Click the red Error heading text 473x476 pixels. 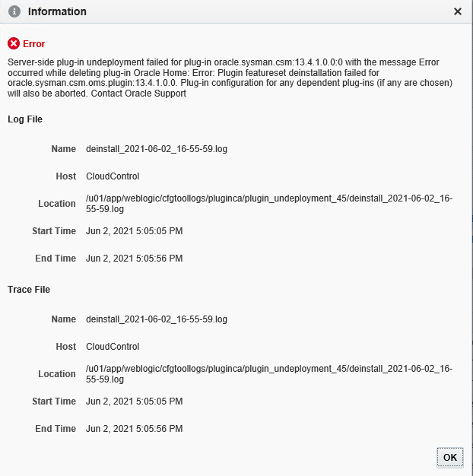tap(34, 44)
